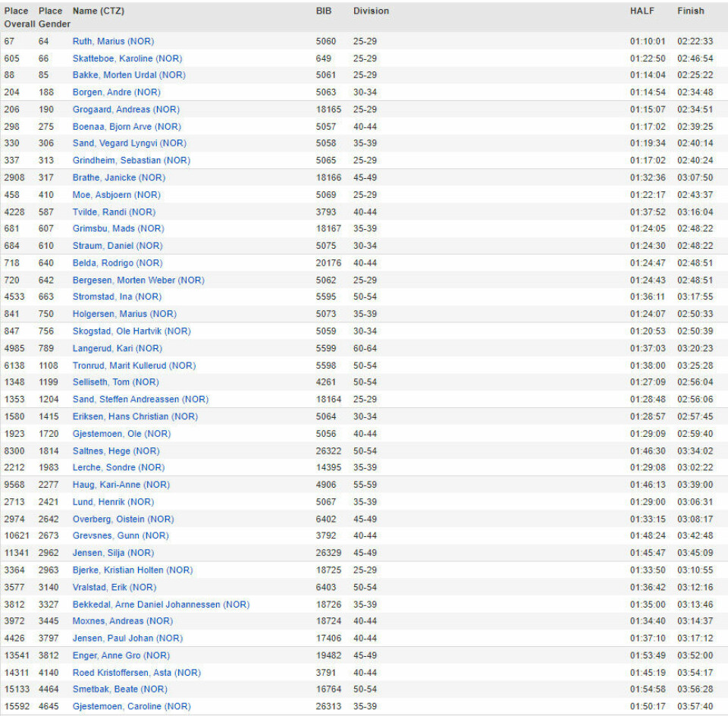The width and height of the screenshot is (728, 716).
Task: Click the BIB column header
Action: (324, 11)
